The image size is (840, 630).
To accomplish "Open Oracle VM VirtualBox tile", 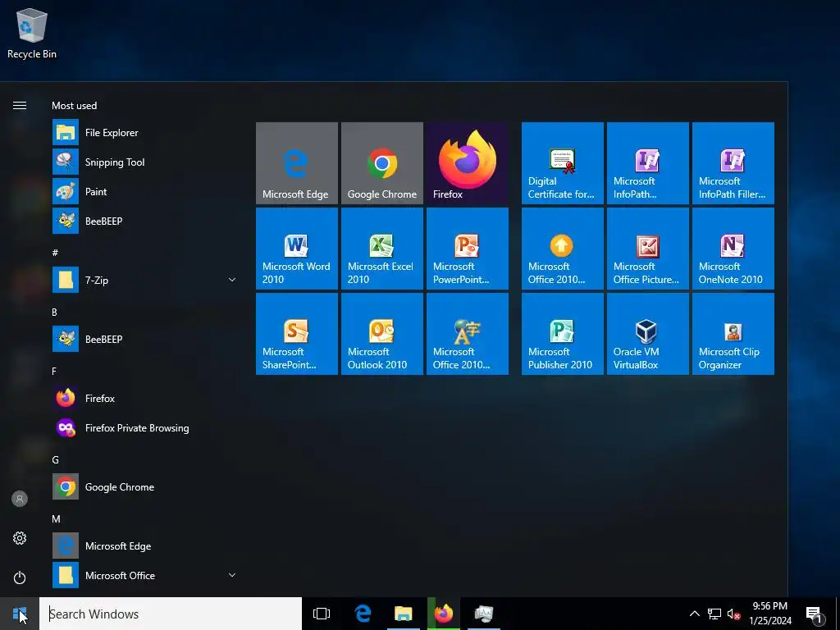I will [648, 334].
